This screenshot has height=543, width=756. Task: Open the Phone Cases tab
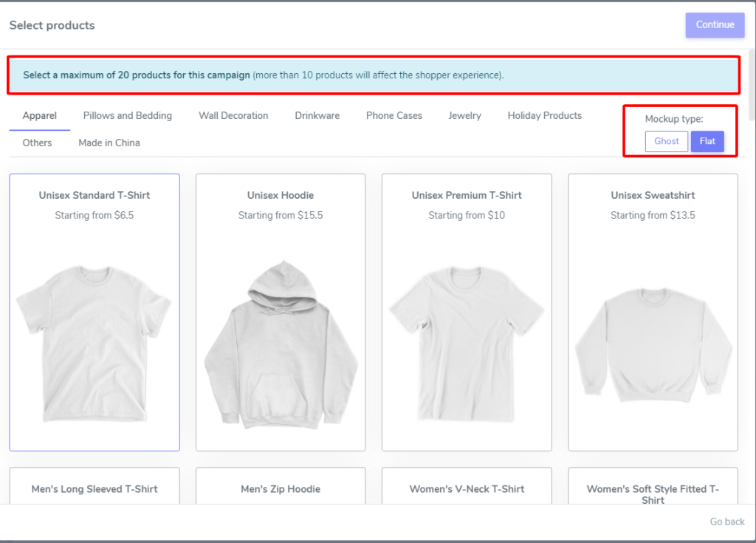(x=394, y=116)
